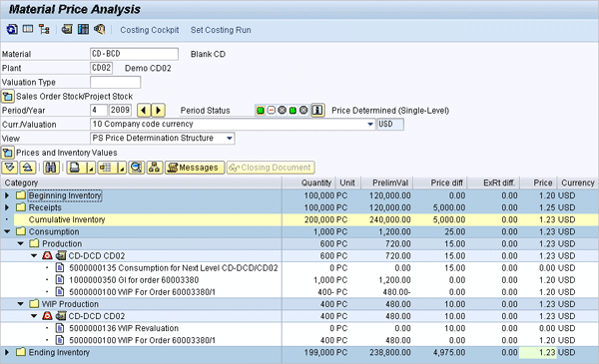Viewport: 599px width, 364px height.
Task: Click the layout selection grid icon
Action: pos(106,168)
